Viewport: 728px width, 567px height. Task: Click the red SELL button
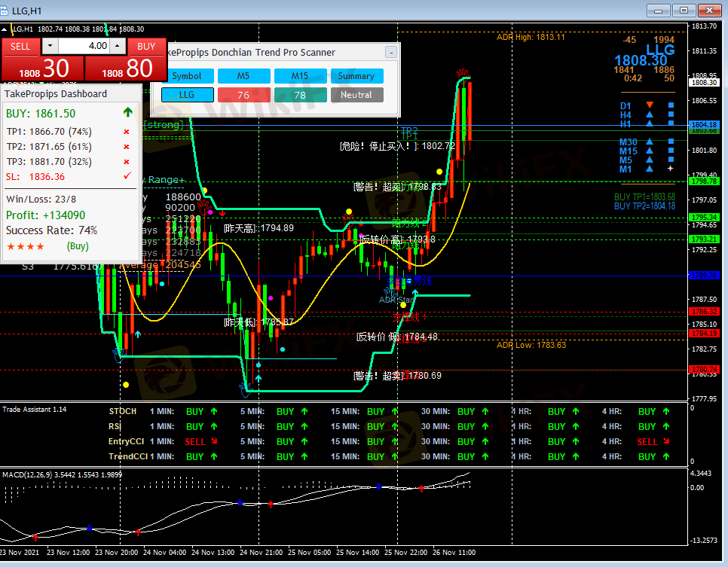coord(20,46)
